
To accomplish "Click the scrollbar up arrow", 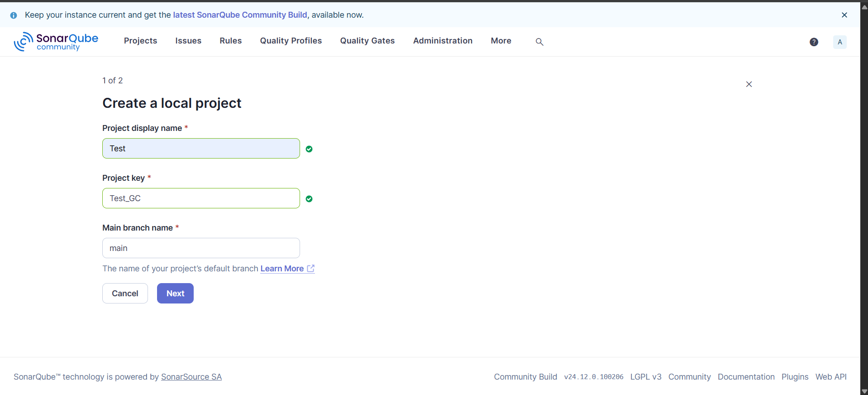I will [x=864, y=6].
